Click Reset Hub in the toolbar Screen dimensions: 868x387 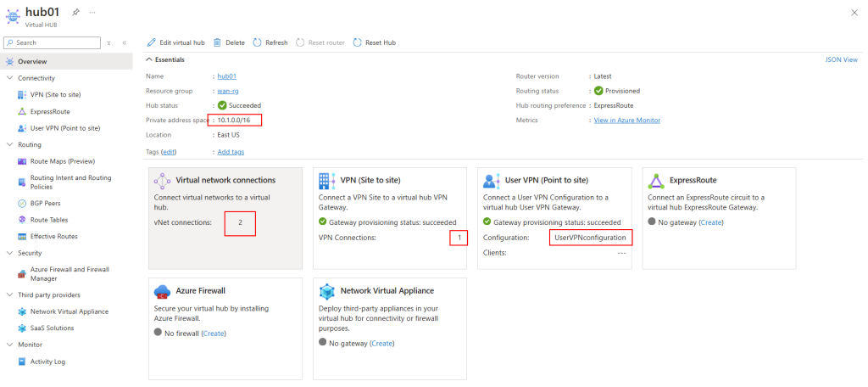tap(374, 42)
